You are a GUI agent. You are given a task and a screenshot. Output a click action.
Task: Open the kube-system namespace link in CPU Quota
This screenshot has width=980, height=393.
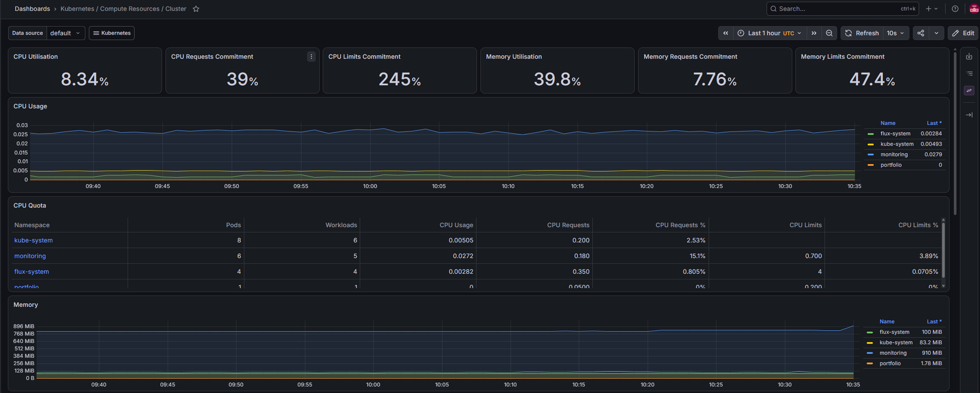tap(33, 240)
